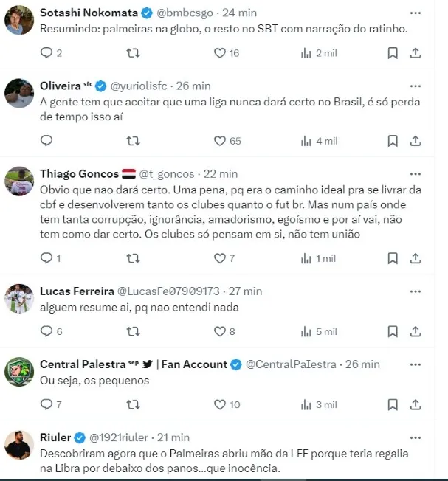The image size is (448, 481).
Task: Like Oliveira's tweet with 65 likes
Action: tap(219, 141)
